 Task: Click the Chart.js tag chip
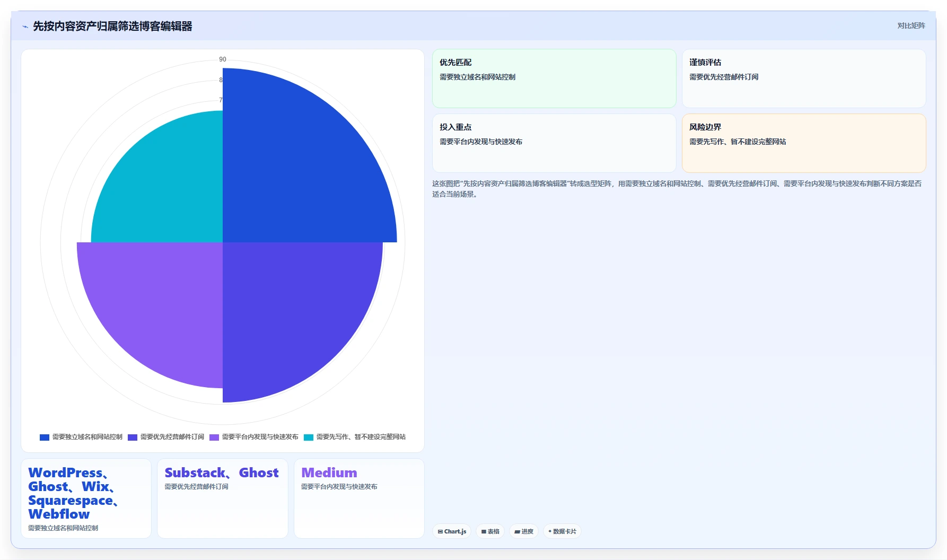[x=452, y=531]
